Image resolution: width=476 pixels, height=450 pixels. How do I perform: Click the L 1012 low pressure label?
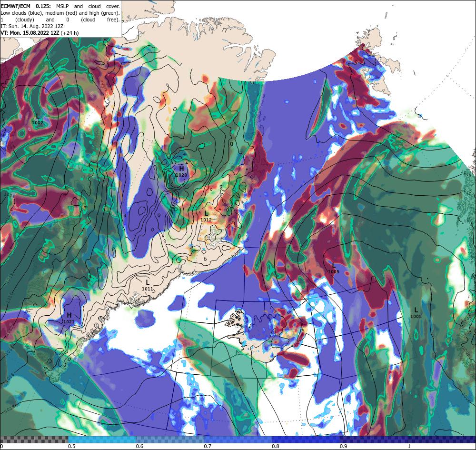click(206, 216)
